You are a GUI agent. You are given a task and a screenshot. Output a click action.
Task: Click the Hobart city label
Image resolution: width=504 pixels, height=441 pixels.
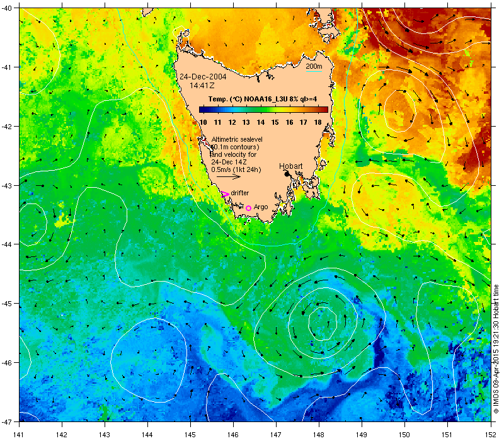point(290,166)
